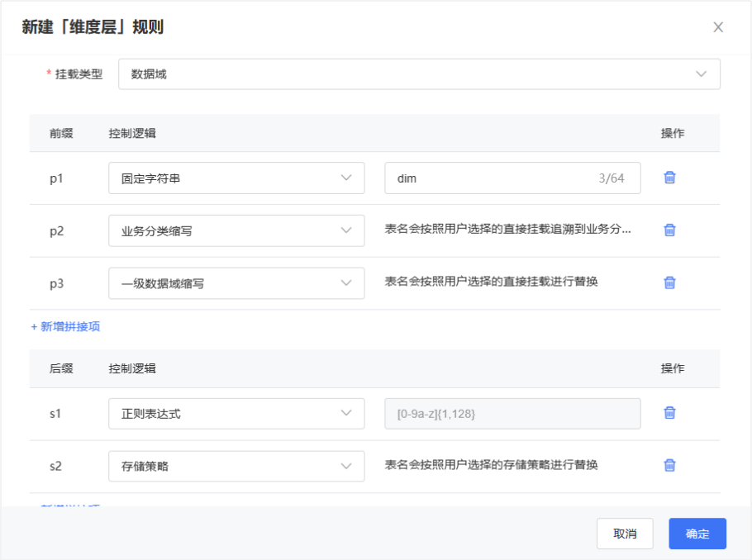Delete the p1 prefix row
The height and width of the screenshot is (560, 752).
click(x=669, y=178)
